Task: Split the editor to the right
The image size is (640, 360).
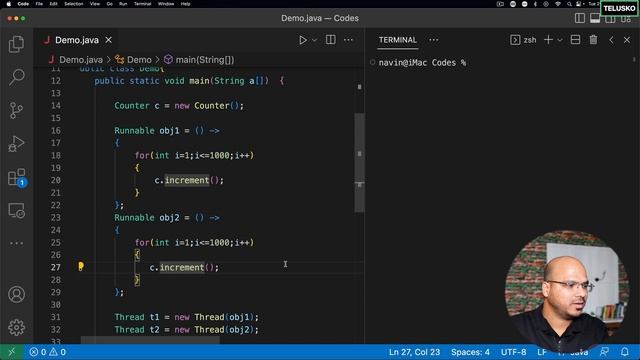Action: point(330,40)
